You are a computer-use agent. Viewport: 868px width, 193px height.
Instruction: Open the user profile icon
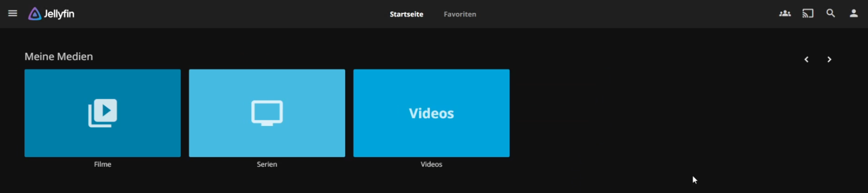coord(854,13)
